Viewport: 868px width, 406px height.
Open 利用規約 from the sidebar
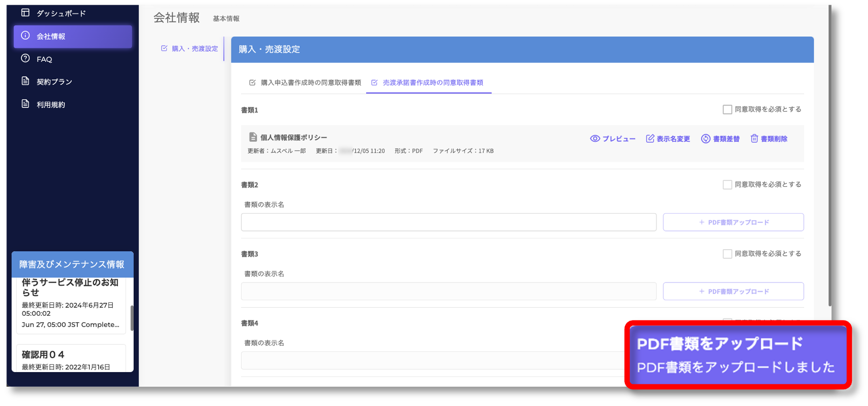50,105
